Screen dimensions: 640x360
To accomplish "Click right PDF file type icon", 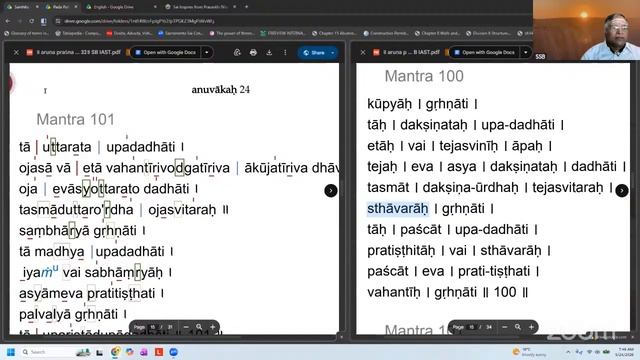I will (376, 52).
